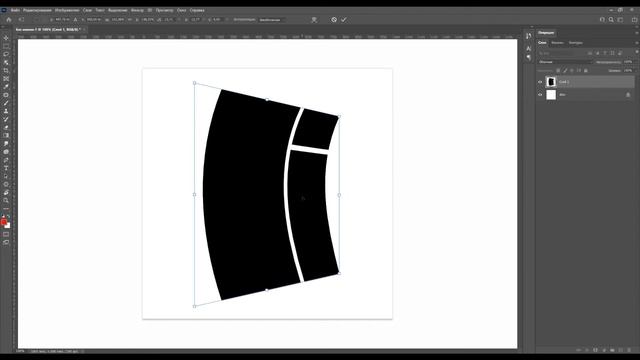This screenshot has height=360, width=640.
Task: Open the Layers panel flyout menu
Action: click(637, 43)
